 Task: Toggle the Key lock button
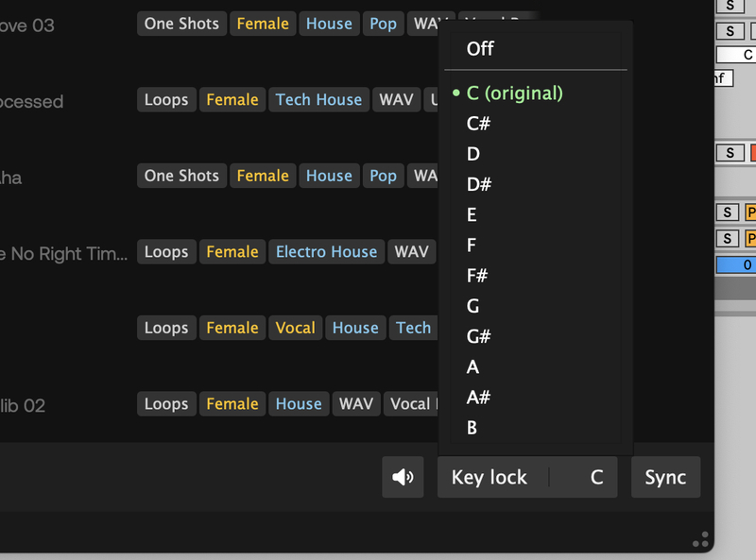point(490,477)
